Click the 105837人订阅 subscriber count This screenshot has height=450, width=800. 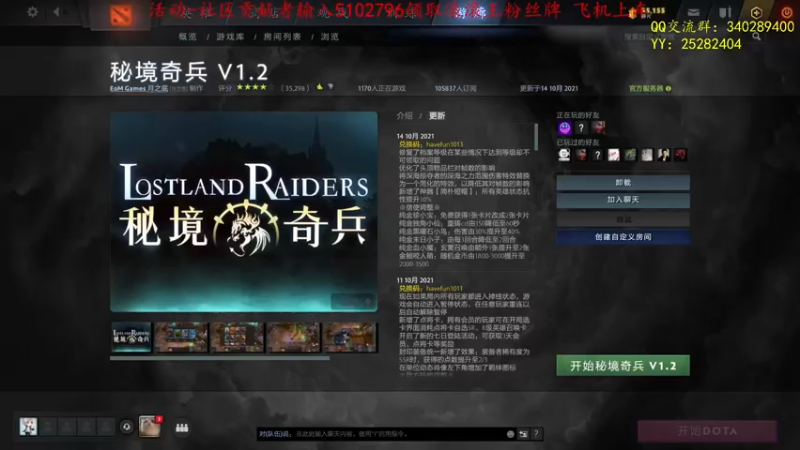click(x=456, y=88)
